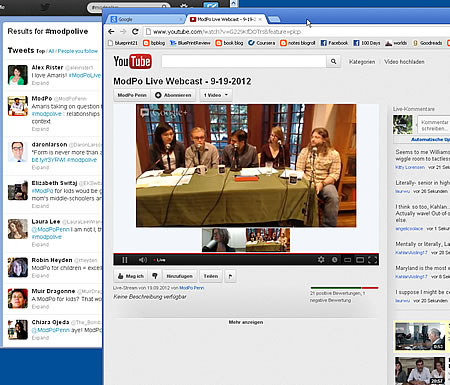The image size is (450, 385).
Task: Click the Kommentar schreiben comment box
Action: [x=433, y=125]
